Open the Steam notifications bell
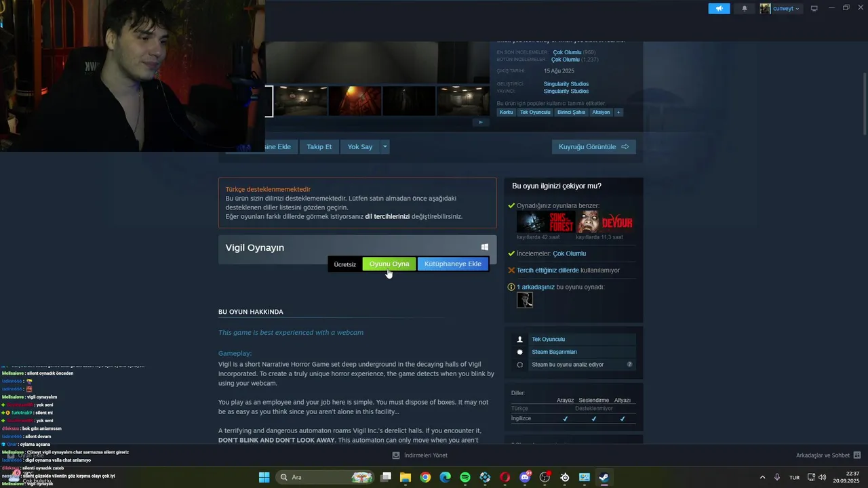Viewport: 868px width, 488px height. tap(745, 8)
